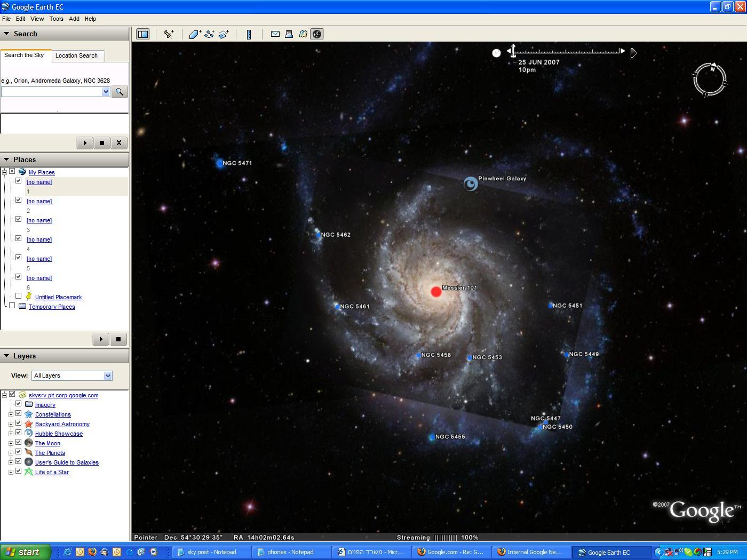
Task: Open the Tools menu
Action: pyautogui.click(x=57, y=19)
